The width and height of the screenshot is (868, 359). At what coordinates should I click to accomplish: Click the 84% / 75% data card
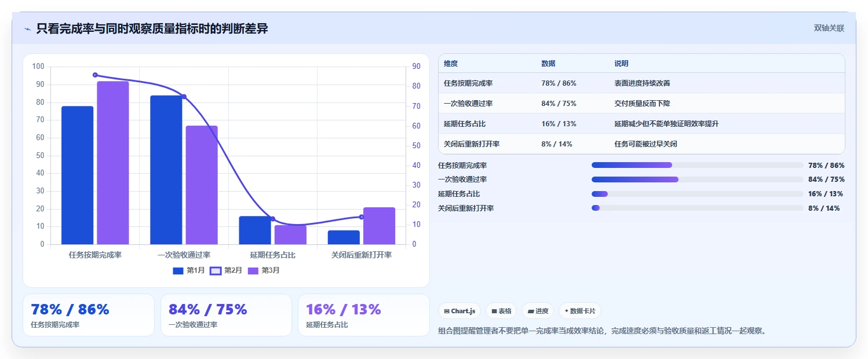pyautogui.click(x=226, y=315)
